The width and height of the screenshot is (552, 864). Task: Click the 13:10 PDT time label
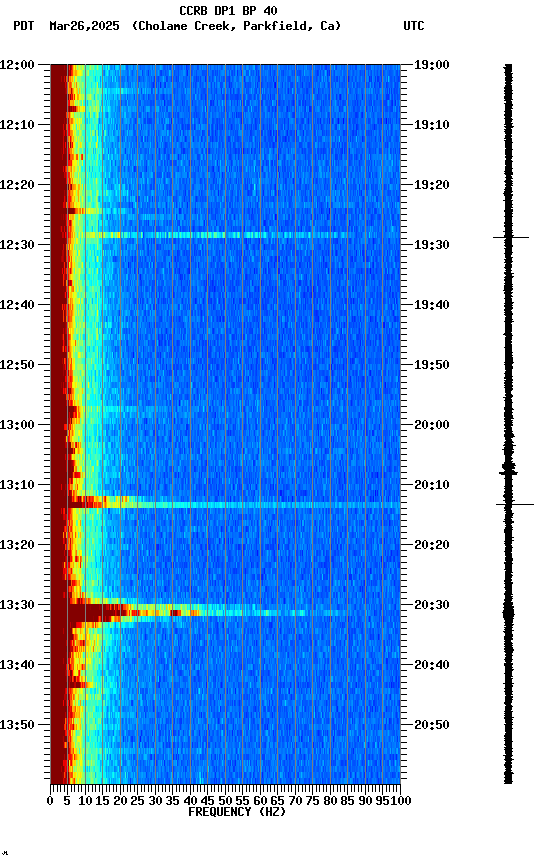pos(17,485)
